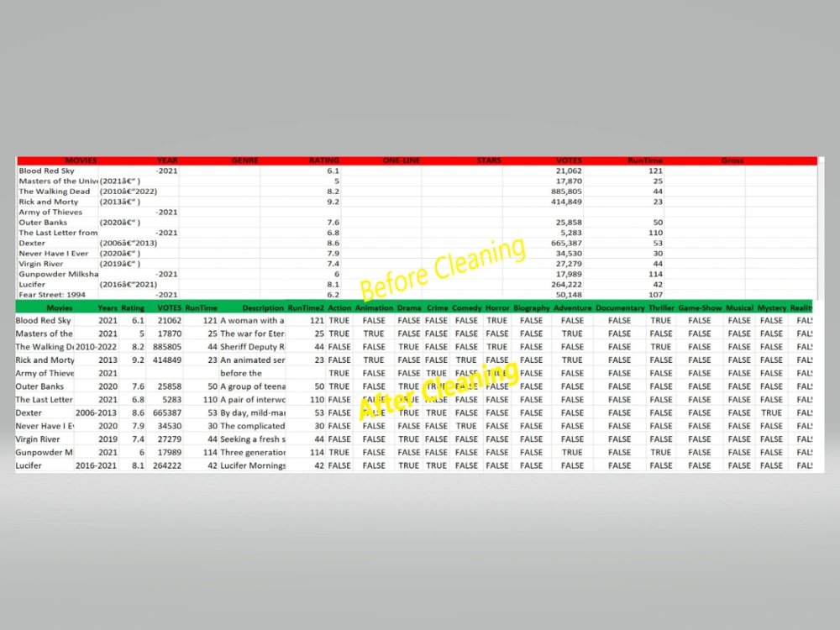
Task: Select description 'The war for Eter'
Action: (x=252, y=333)
